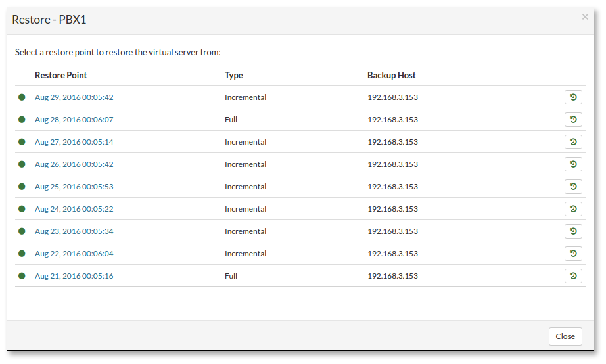The image size is (606, 364).
Task: Open the Aug 25, 2016 00:05:53 link
Action: 74,187
